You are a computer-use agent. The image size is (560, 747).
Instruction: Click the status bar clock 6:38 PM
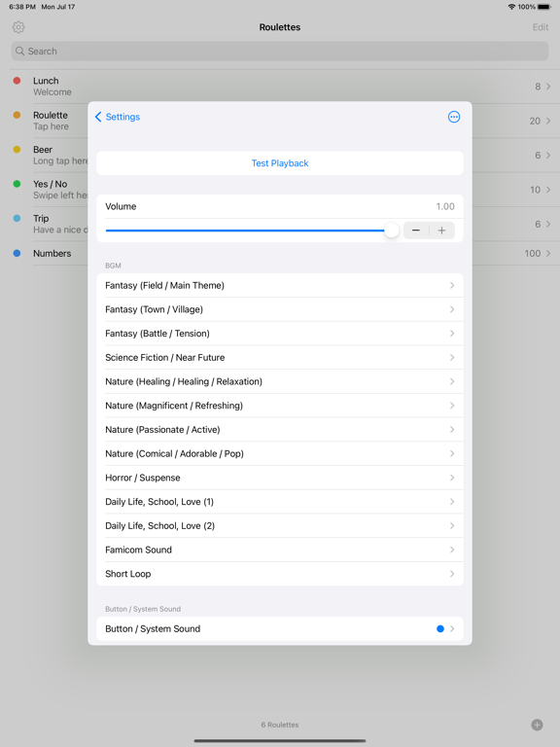click(22, 7)
